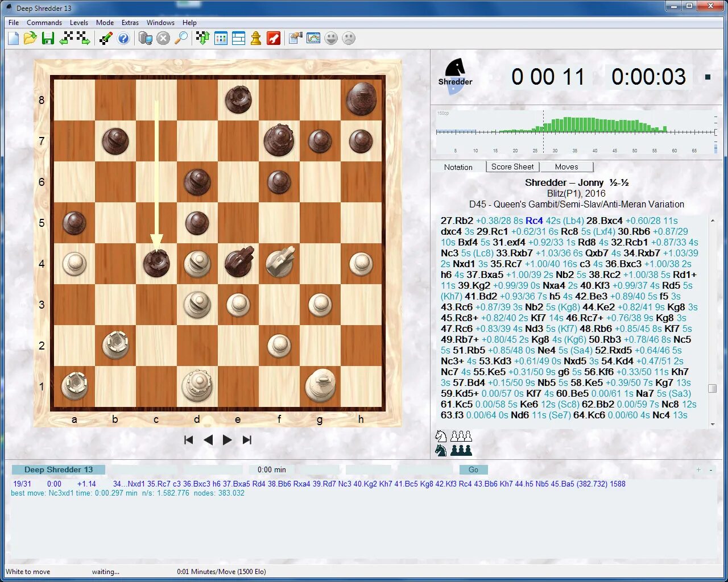The width and height of the screenshot is (728, 582).
Task: Click the black king on h8
Action: tap(361, 99)
